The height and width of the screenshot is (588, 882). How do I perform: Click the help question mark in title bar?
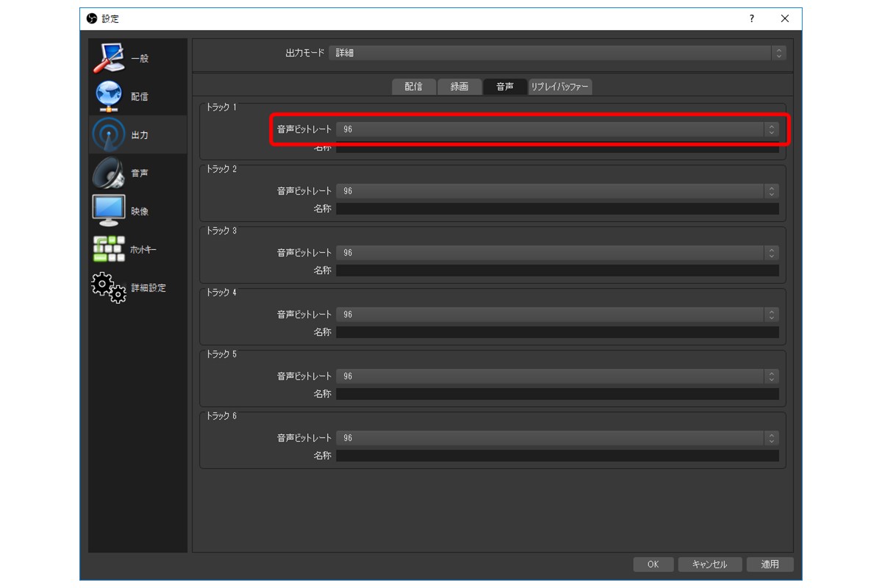pyautogui.click(x=751, y=18)
